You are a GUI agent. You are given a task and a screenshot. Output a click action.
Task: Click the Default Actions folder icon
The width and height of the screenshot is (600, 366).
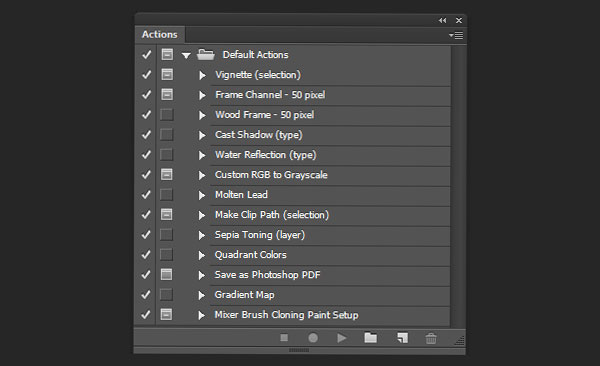pyautogui.click(x=205, y=54)
